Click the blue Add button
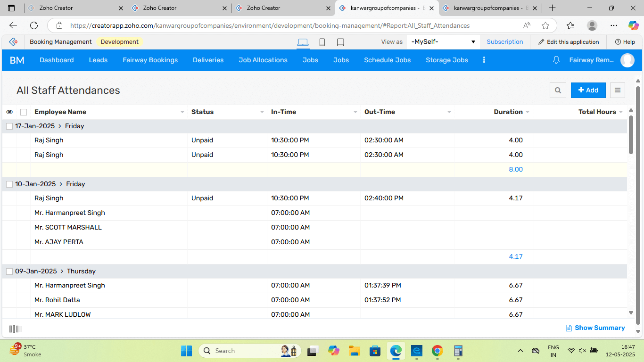Screen dimensions: 644x362 (588, 90)
